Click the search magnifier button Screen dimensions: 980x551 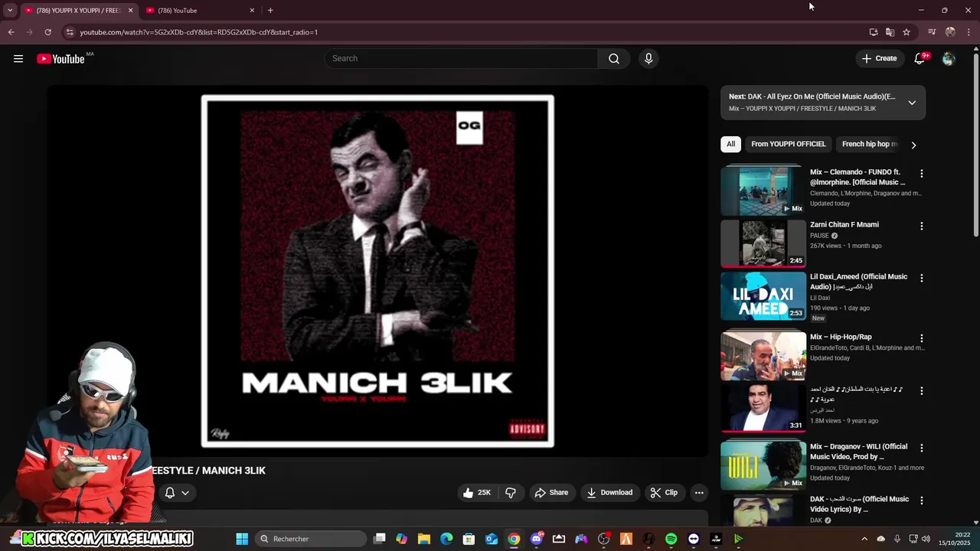[613, 59]
